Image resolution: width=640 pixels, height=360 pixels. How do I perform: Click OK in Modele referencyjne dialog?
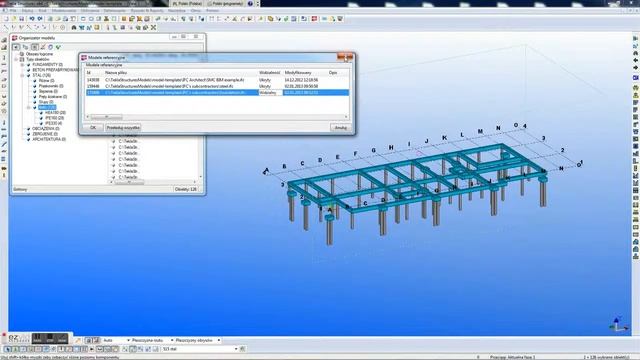click(x=93, y=128)
